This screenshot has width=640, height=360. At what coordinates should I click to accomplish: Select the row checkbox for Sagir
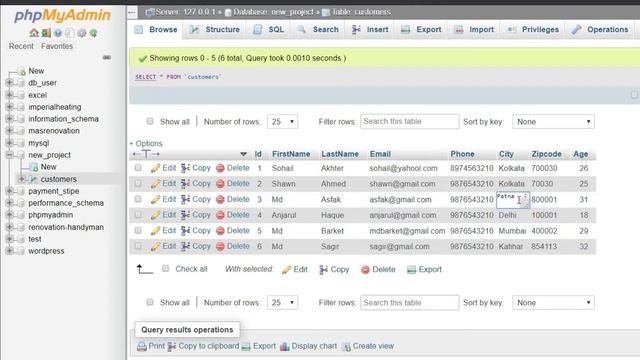point(138,246)
